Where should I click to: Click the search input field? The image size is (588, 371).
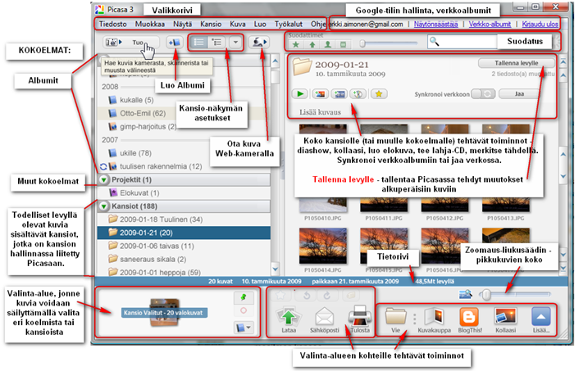463,42
